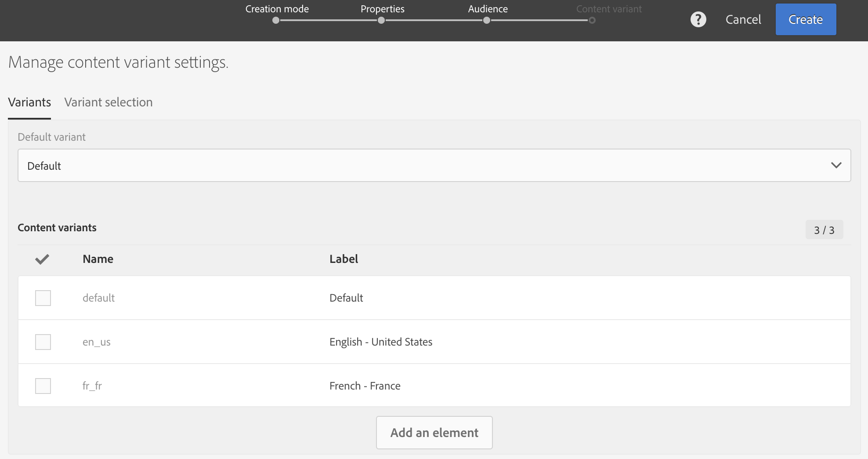The width and height of the screenshot is (868, 459).
Task: Open the Default variant combo box
Action: pos(434,165)
